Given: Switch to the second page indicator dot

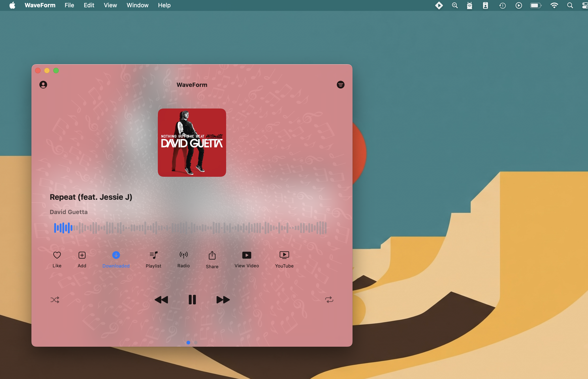Looking at the screenshot, I should tap(196, 343).
